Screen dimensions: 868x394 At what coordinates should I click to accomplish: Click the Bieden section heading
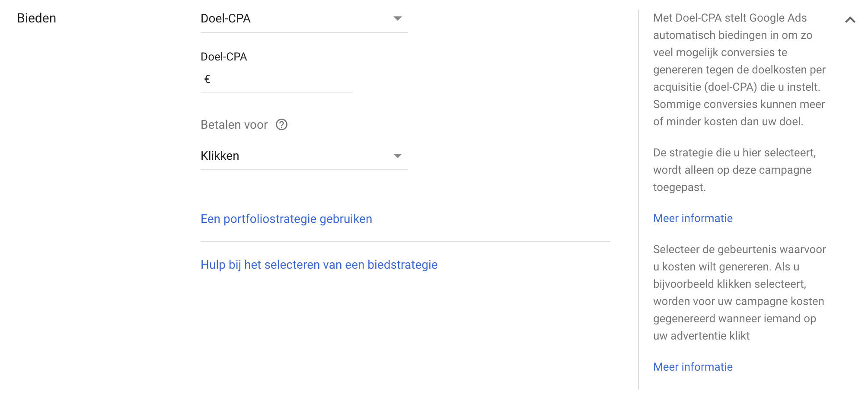click(36, 18)
